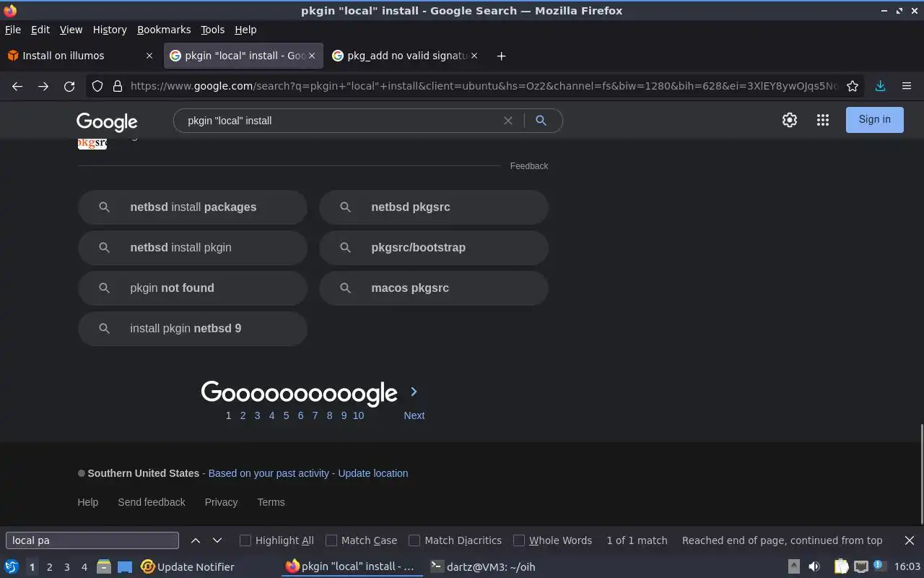Jump to the next find match
This screenshot has width=924, height=578.
click(x=217, y=540)
